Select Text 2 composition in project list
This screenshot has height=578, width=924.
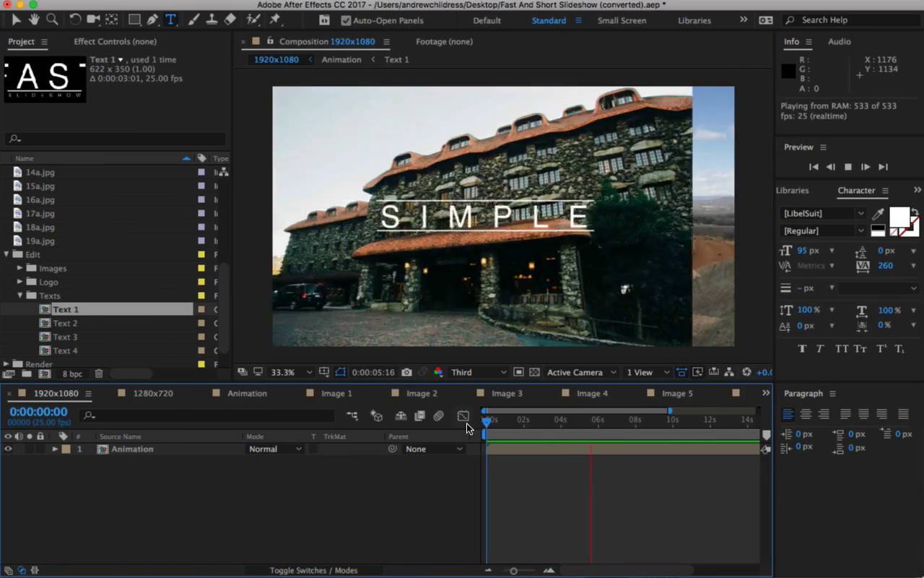[65, 323]
